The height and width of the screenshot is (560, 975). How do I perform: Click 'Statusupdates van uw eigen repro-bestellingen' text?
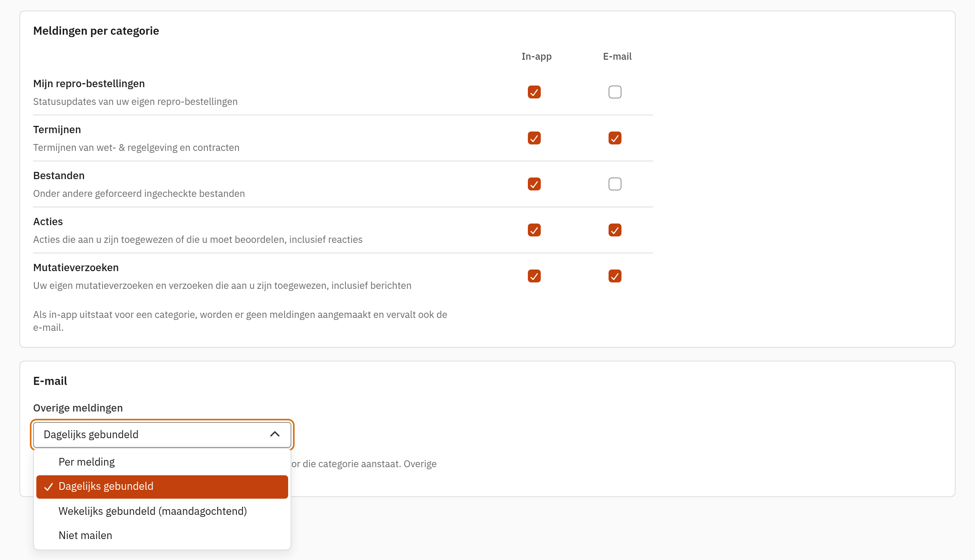(135, 102)
